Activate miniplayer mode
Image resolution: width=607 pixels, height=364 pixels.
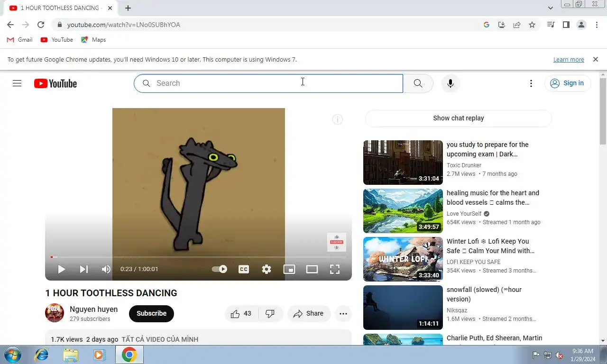289,269
